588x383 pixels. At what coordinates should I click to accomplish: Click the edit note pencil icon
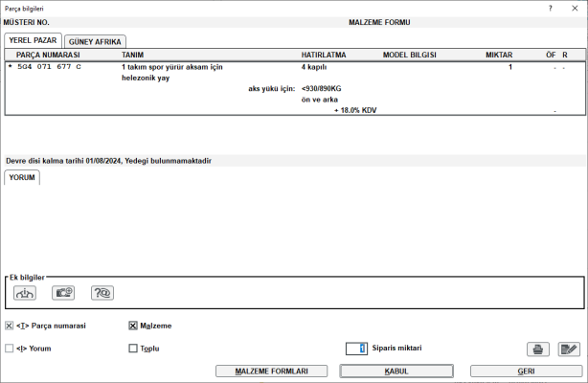[x=570, y=349]
